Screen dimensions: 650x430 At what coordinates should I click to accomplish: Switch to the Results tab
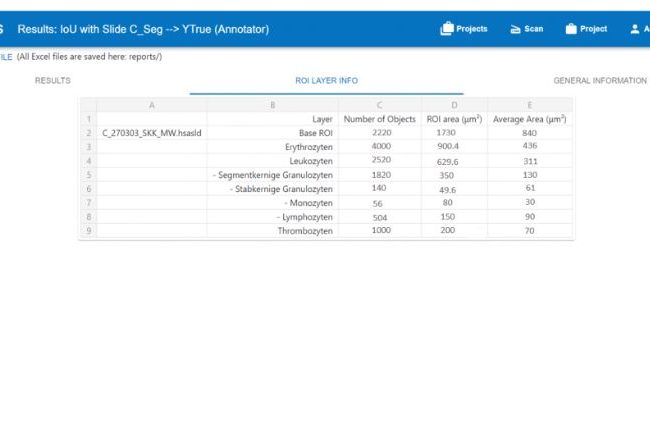(x=52, y=80)
